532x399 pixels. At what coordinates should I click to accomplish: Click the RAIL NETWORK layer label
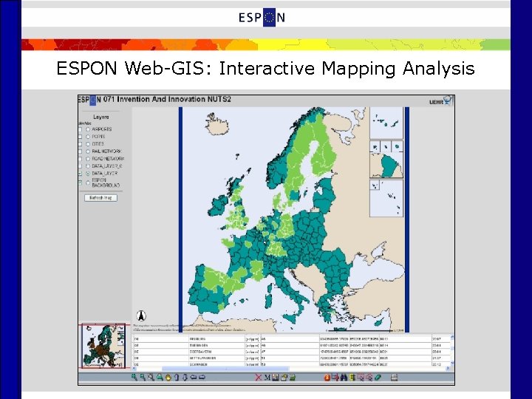[x=106, y=151]
